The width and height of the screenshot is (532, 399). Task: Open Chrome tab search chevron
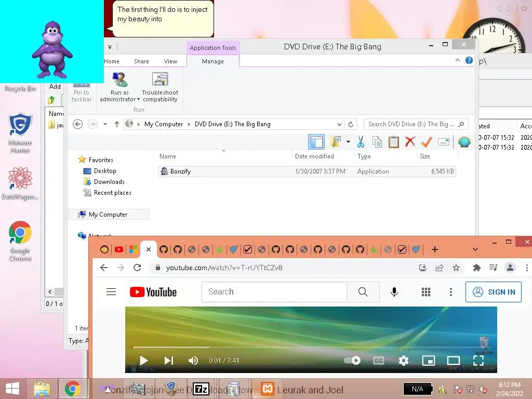click(475, 249)
